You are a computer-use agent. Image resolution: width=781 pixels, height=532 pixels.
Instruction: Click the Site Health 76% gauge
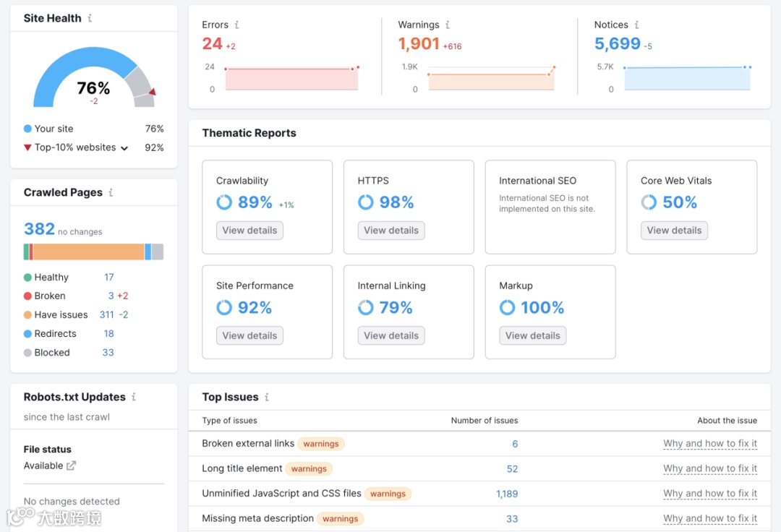tap(93, 77)
